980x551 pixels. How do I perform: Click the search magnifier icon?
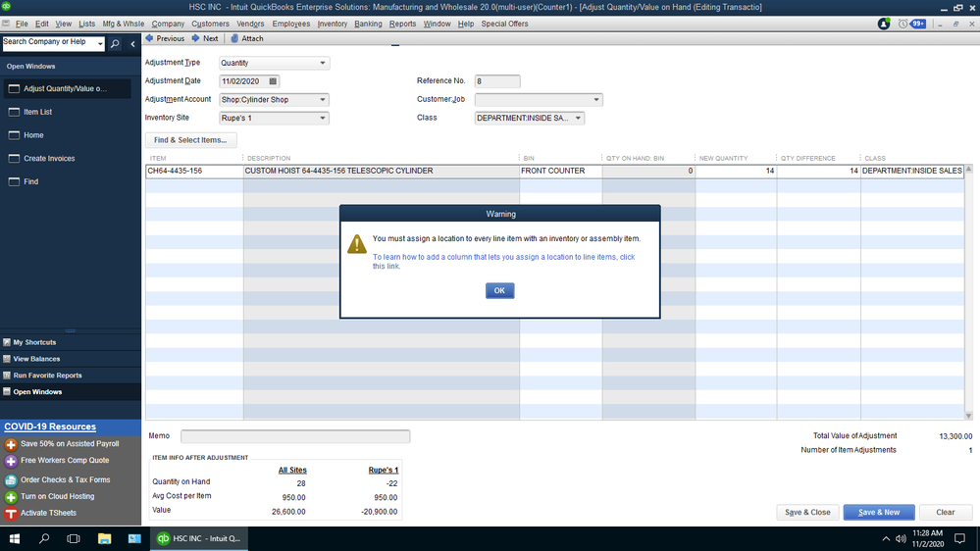click(x=115, y=44)
